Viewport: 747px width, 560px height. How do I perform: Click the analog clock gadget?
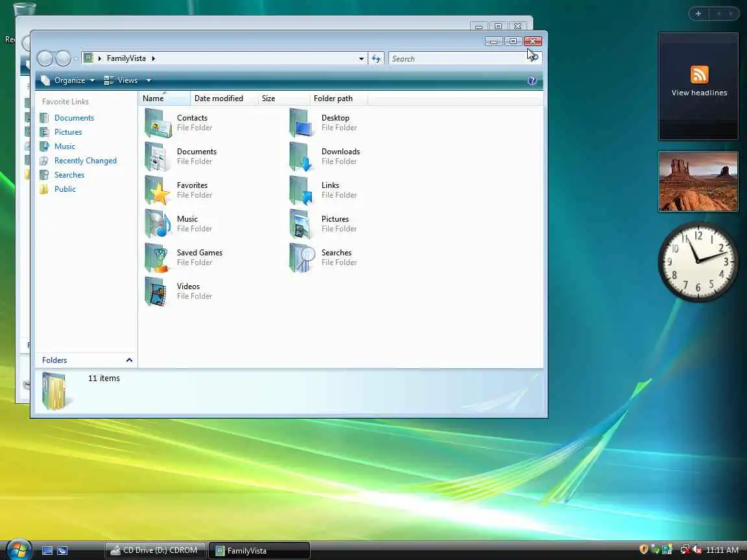[698, 262]
